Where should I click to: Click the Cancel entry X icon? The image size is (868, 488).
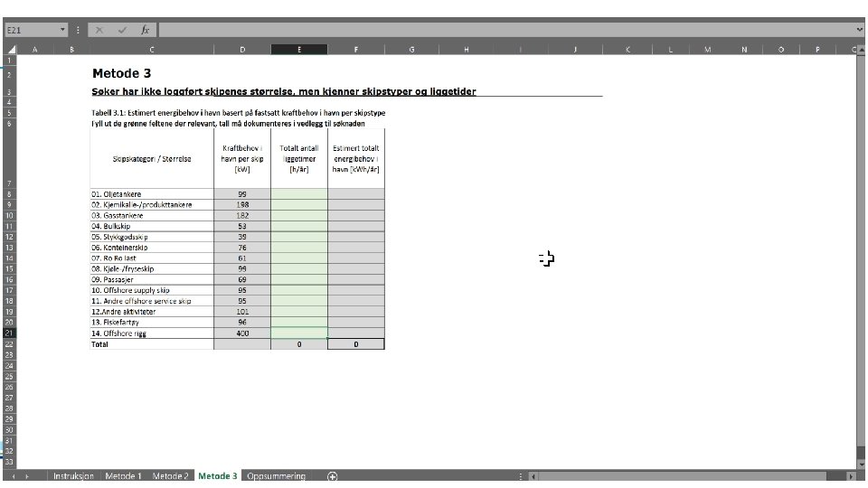click(99, 30)
